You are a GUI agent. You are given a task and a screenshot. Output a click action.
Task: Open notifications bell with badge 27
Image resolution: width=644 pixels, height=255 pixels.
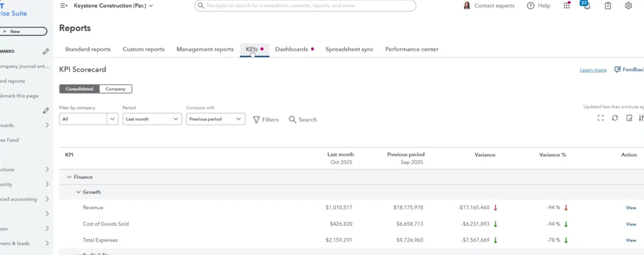click(x=586, y=5)
